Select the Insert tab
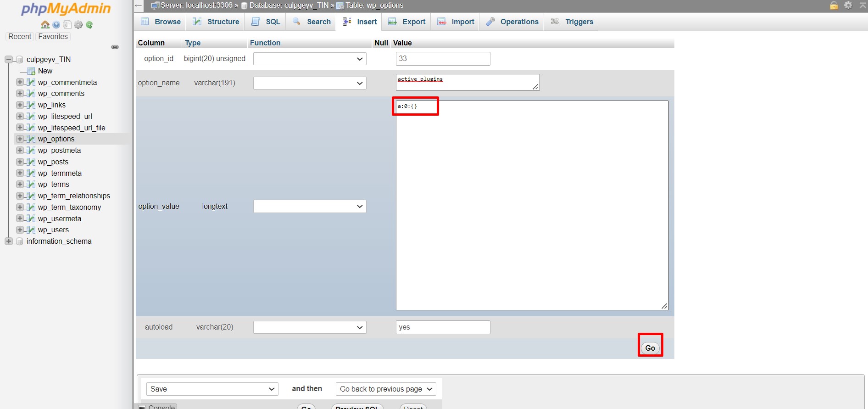 [360, 22]
